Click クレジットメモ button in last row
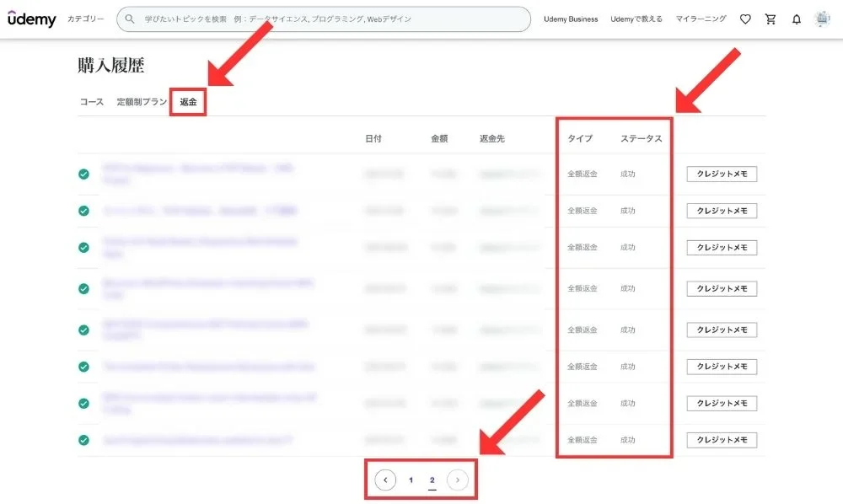Viewport: 843px width, 504px height. [x=722, y=440]
